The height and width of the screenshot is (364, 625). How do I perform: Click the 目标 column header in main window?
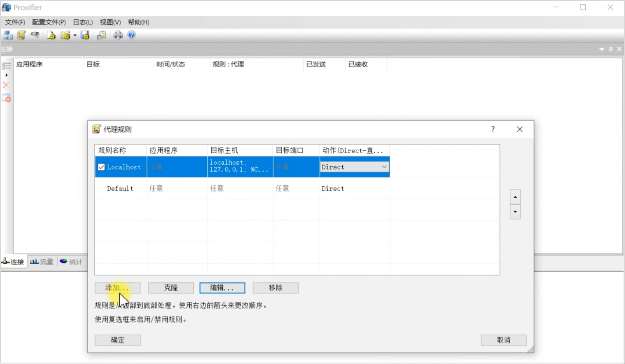click(119, 64)
